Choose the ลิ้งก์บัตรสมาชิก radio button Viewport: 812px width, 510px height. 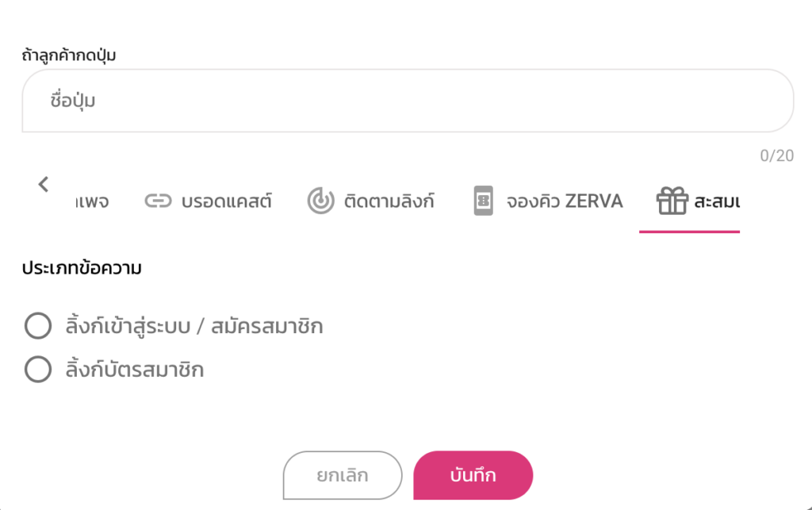coord(38,370)
